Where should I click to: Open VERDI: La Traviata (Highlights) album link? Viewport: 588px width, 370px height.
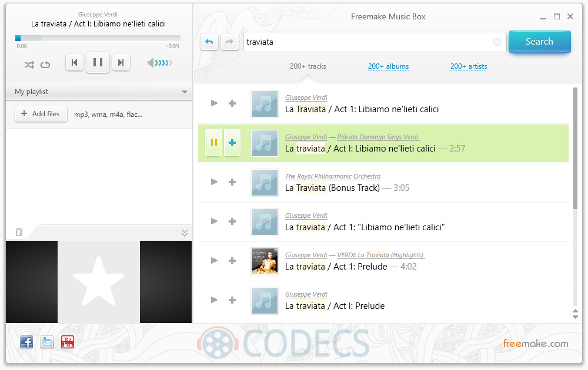[x=380, y=255]
